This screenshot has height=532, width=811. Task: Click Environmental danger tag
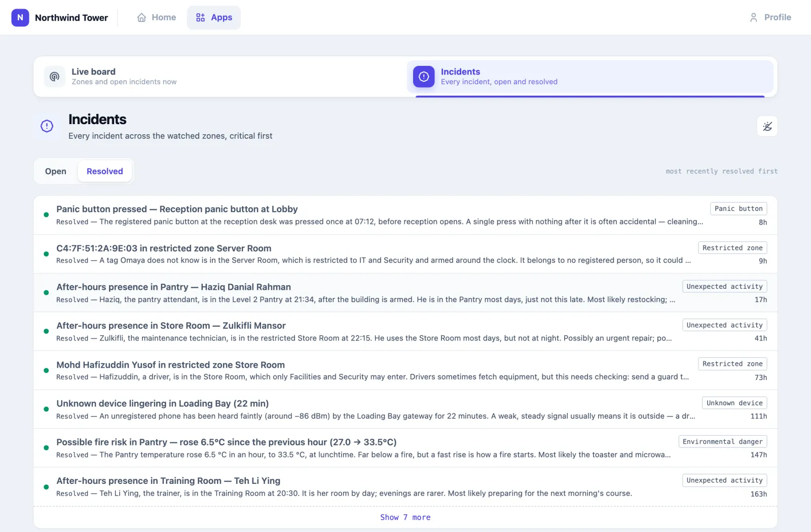pyautogui.click(x=723, y=442)
